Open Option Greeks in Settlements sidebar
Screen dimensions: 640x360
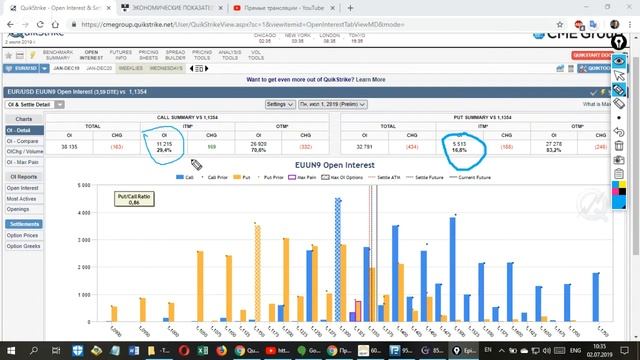pos(24,246)
